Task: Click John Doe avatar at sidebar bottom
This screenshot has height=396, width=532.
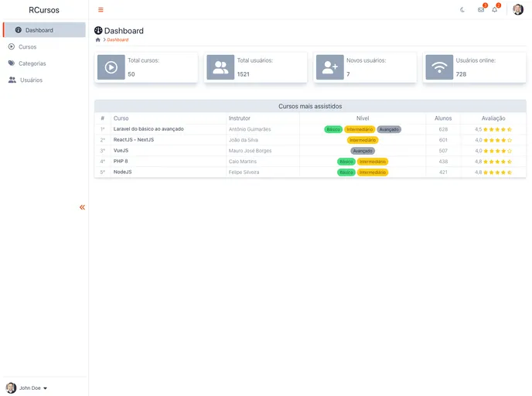Action: point(11,387)
